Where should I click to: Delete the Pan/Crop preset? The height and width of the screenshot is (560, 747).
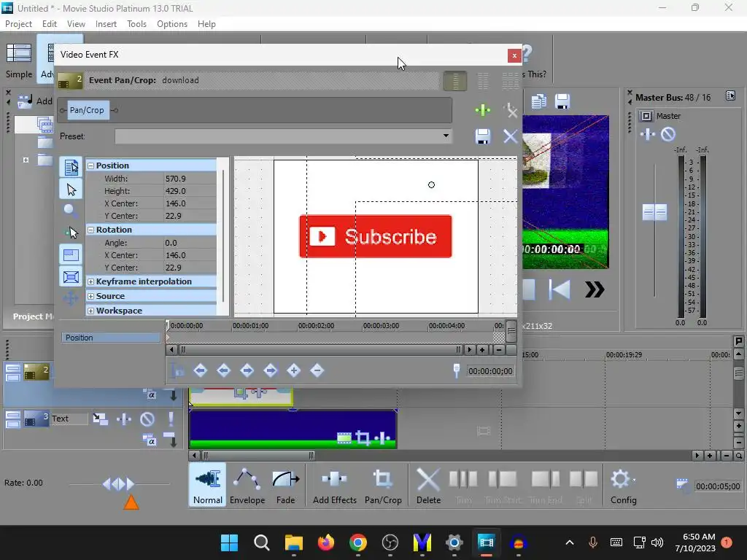510,136
